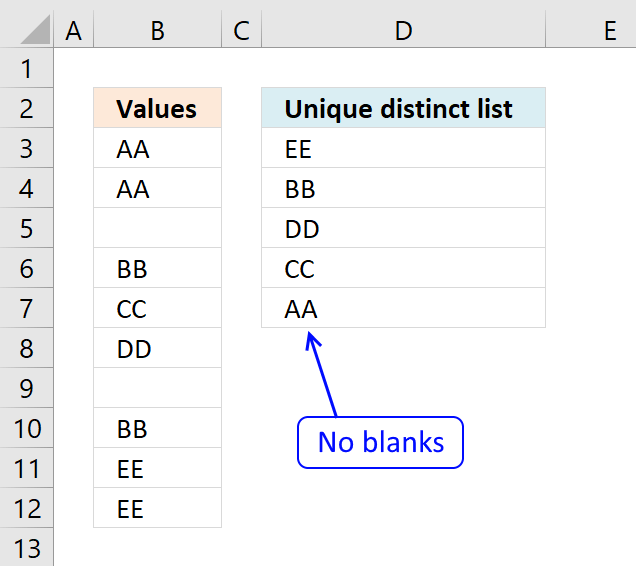
Task: Select cell D7 containing AA
Action: (x=403, y=309)
